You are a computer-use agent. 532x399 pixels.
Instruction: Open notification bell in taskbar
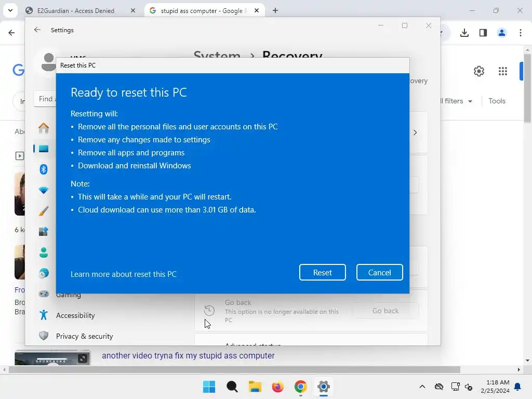point(518,387)
